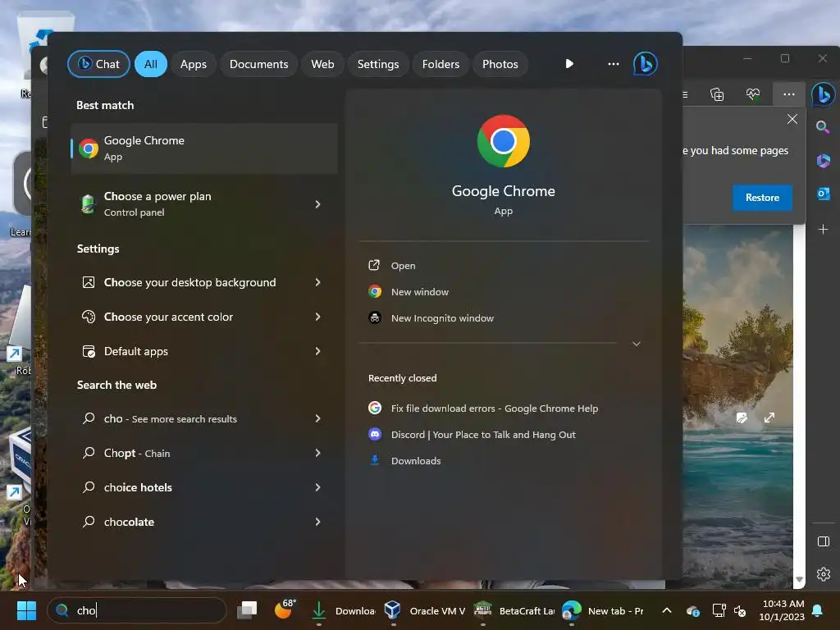Viewport: 840px width, 630px height.
Task: Switch to the Documents filter
Action: point(258,64)
